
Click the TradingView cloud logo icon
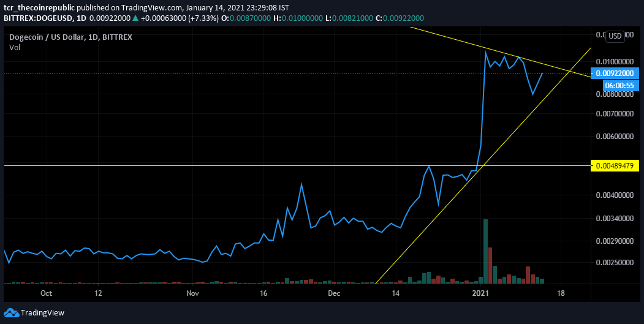tap(12, 313)
